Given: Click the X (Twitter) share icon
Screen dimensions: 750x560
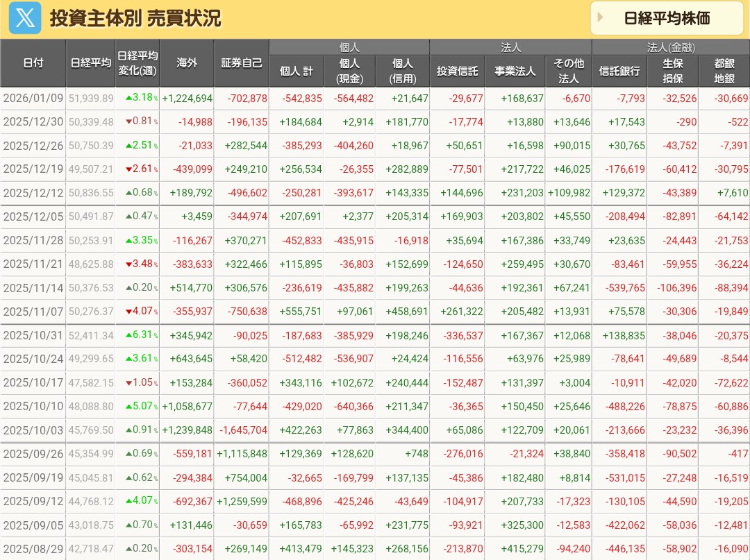Looking at the screenshot, I should tap(26, 18).
